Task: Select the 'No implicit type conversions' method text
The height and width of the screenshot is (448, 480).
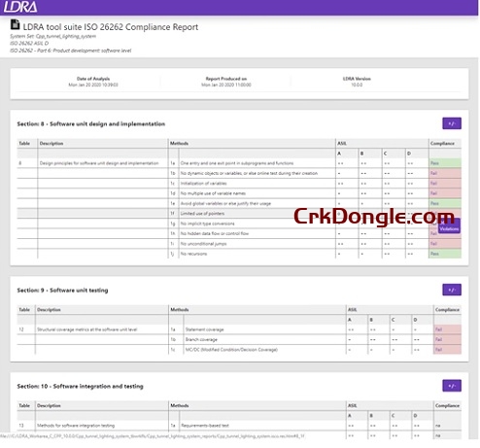Action: coord(207,224)
